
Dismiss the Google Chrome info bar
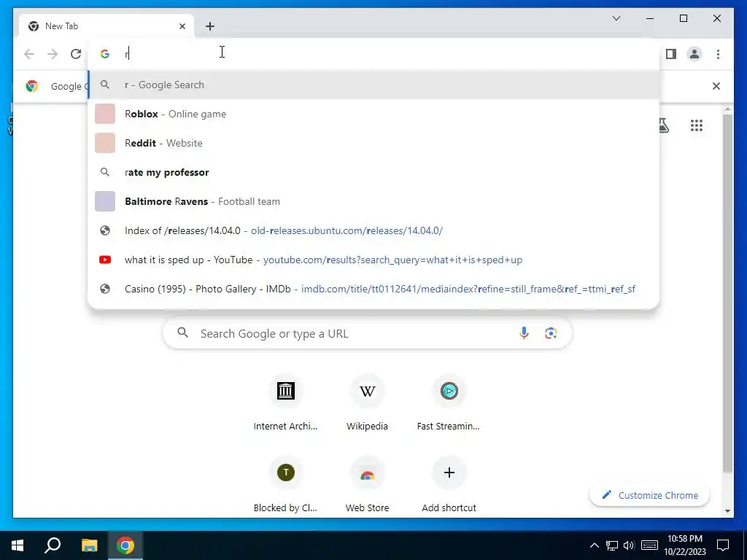[x=716, y=86]
